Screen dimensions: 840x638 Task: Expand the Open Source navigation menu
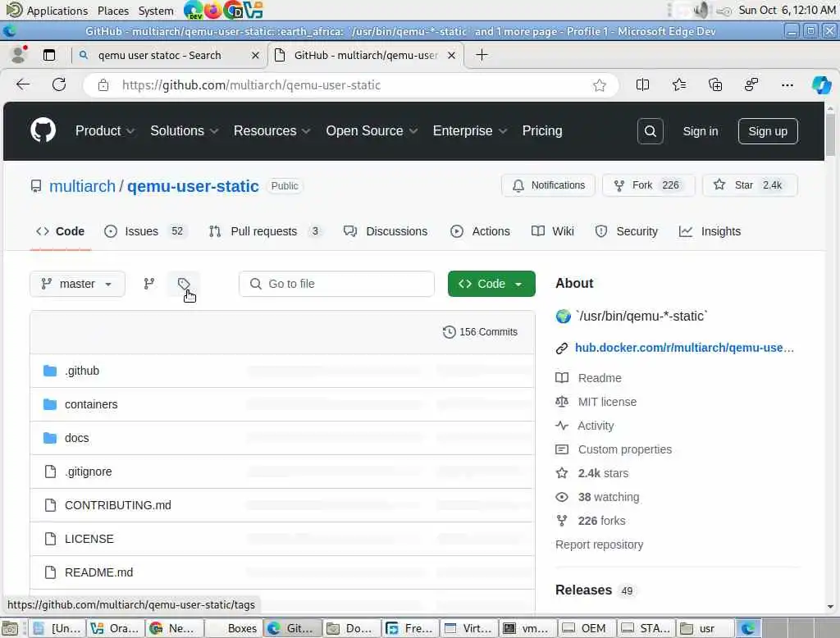[372, 130]
